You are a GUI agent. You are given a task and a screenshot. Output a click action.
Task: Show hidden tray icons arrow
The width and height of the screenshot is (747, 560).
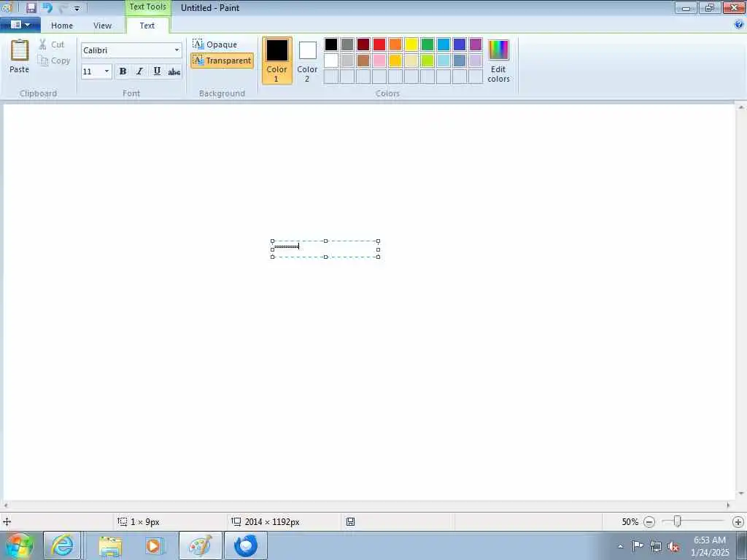[620, 547]
